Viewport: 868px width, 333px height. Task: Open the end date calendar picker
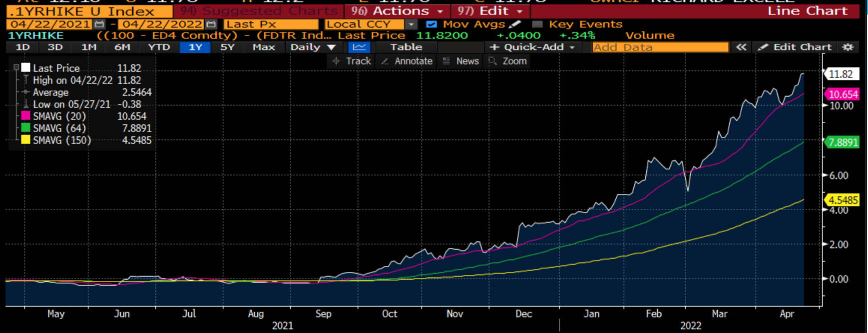(211, 24)
